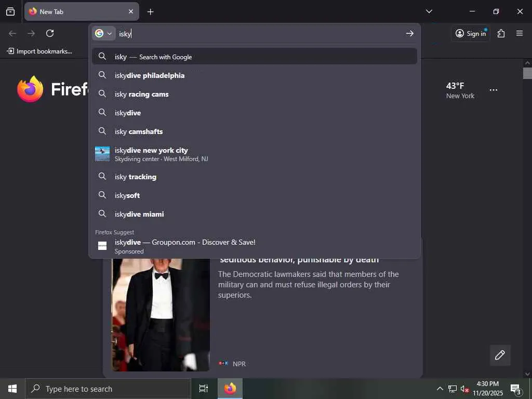The image size is (532, 399).
Task: Read the story excerpt about Democratic lawmakers
Action: pyautogui.click(x=308, y=284)
